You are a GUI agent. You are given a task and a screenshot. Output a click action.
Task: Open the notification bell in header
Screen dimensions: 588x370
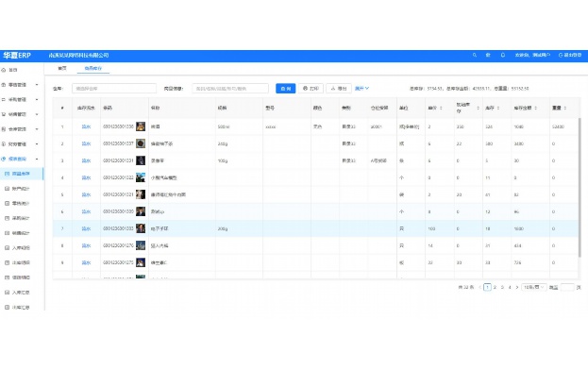pyautogui.click(x=503, y=55)
